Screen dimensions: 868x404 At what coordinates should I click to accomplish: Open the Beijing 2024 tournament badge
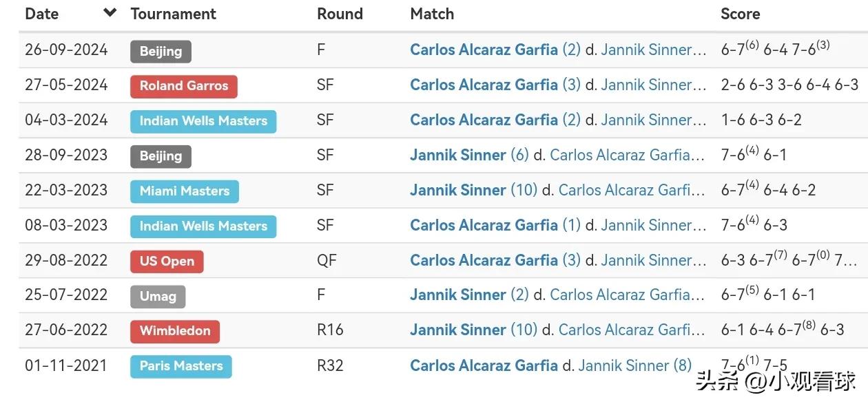pos(161,51)
